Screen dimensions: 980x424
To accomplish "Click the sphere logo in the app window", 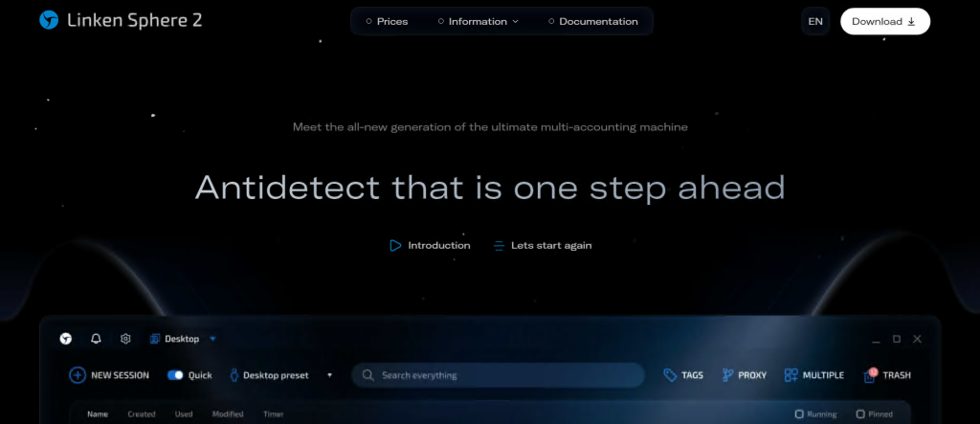I will [x=66, y=339].
